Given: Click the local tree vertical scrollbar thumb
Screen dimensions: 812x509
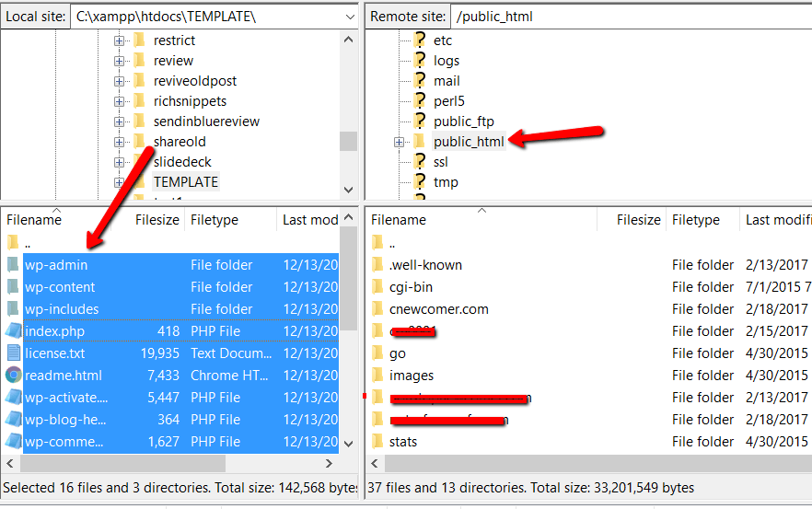Looking at the screenshot, I should [348, 141].
